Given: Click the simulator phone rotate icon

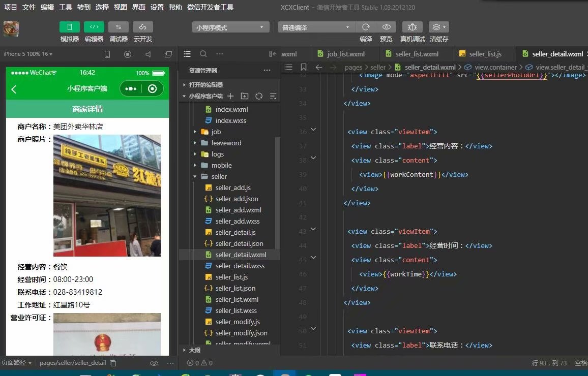Looking at the screenshot, I should tap(107, 54).
